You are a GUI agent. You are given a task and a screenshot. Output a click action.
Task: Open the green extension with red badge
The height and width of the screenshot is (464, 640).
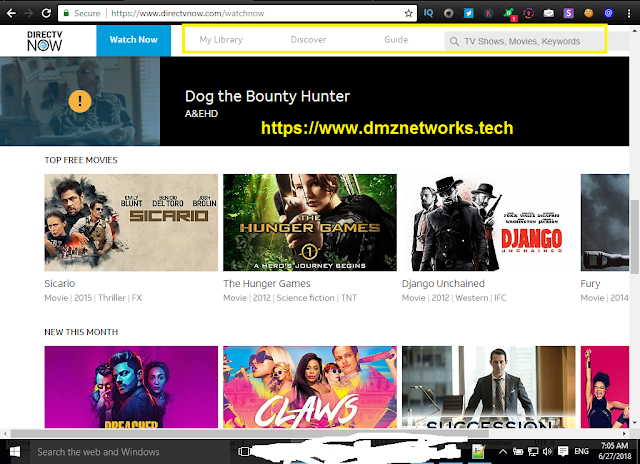509,14
